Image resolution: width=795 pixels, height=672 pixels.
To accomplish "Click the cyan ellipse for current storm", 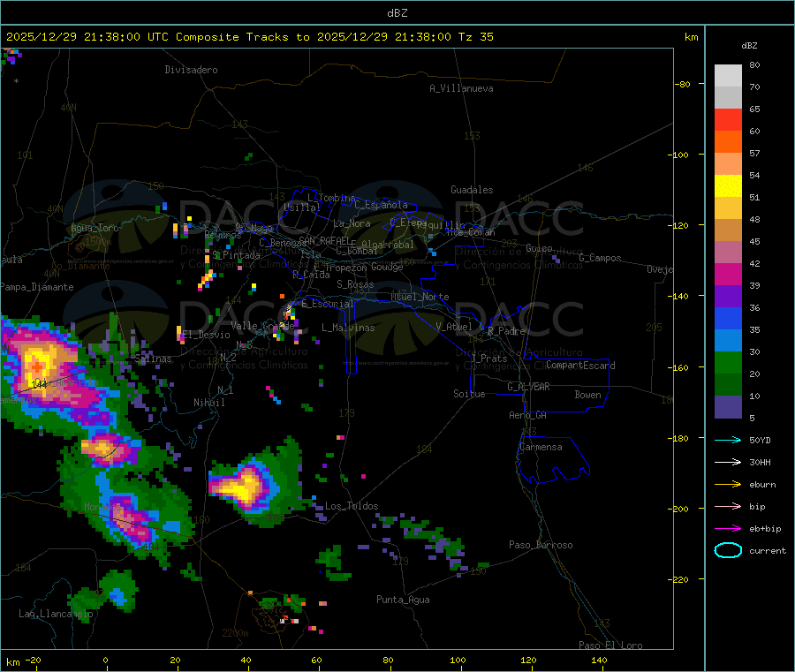I will tap(728, 550).
